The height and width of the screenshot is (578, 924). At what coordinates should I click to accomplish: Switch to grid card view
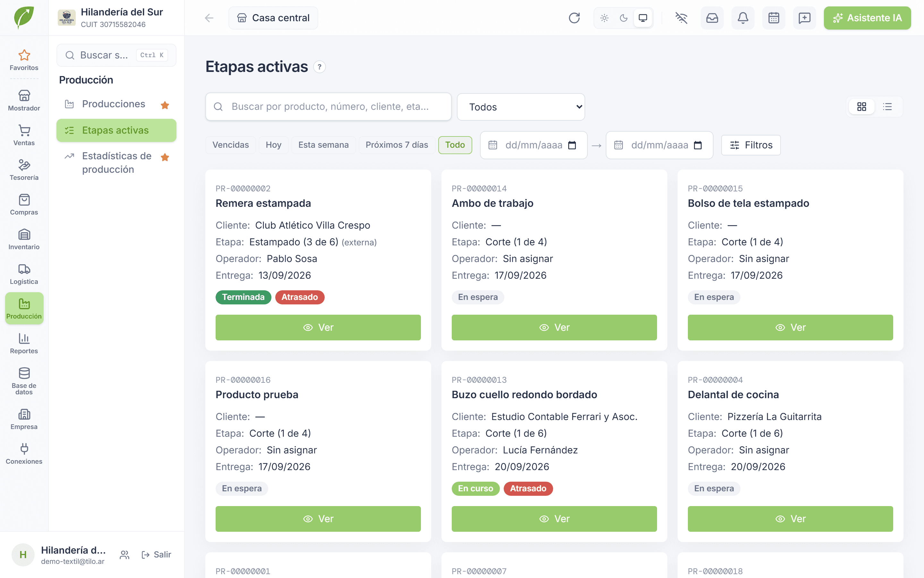click(x=861, y=107)
